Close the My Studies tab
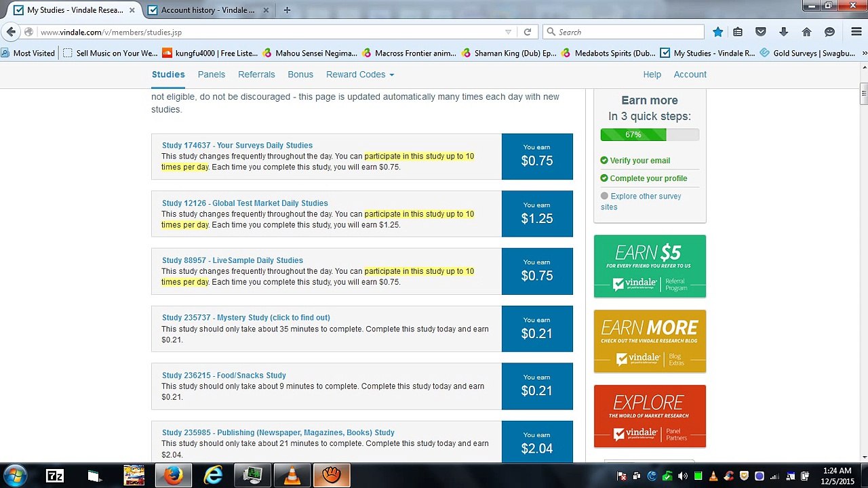The image size is (868, 488). (x=133, y=10)
